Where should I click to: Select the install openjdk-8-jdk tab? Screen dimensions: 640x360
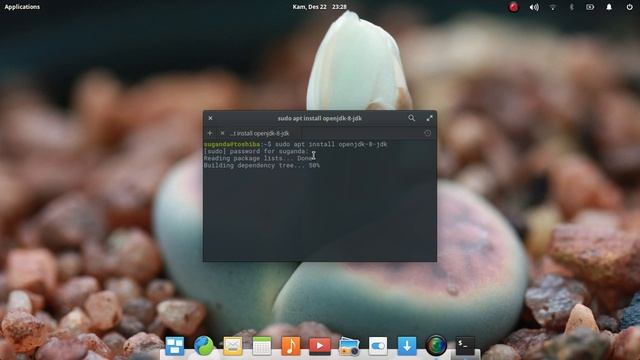(259, 133)
